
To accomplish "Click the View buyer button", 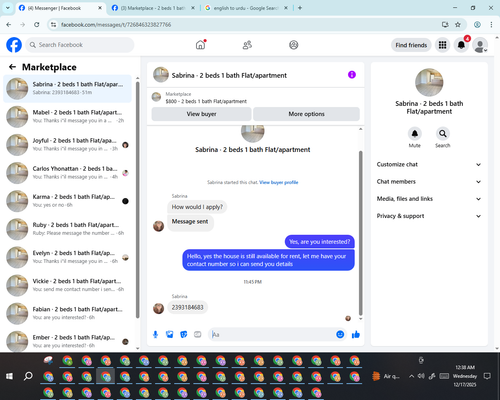I will click(x=201, y=114).
